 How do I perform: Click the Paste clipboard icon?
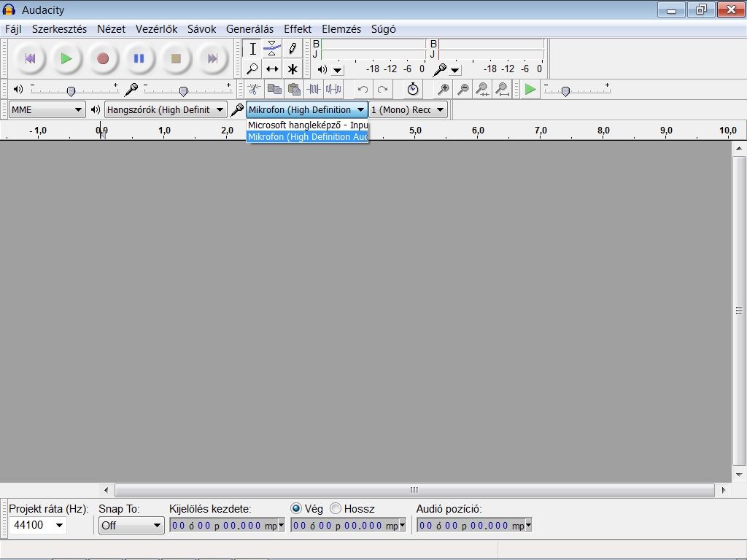(x=294, y=89)
